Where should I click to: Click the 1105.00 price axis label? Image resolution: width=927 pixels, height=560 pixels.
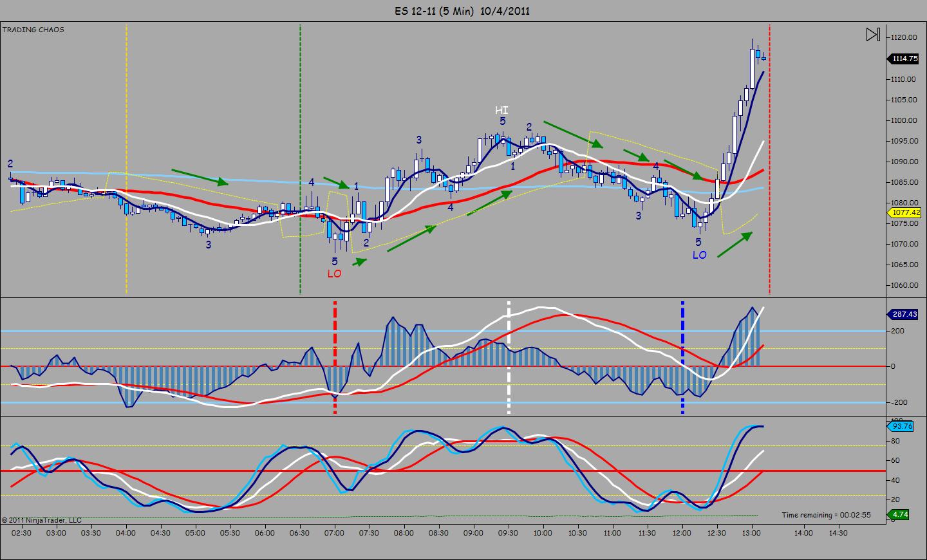pos(904,100)
